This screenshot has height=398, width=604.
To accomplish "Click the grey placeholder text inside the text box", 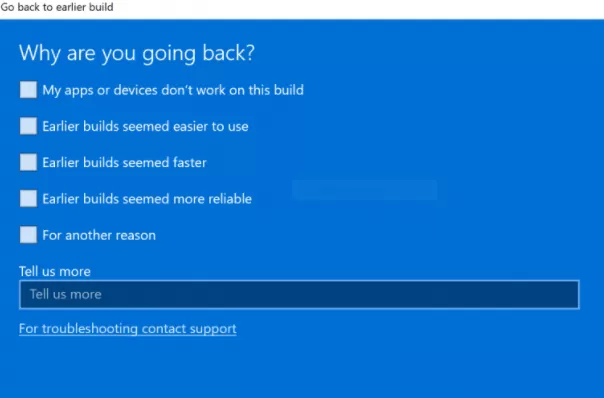I will point(66,295).
